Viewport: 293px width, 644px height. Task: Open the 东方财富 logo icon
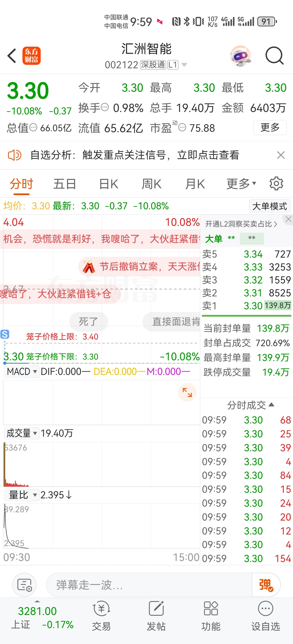(31, 56)
